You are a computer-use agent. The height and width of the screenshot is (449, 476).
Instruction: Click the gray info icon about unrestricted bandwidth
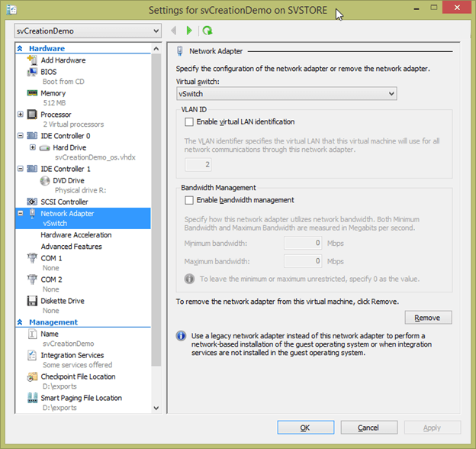click(x=189, y=279)
